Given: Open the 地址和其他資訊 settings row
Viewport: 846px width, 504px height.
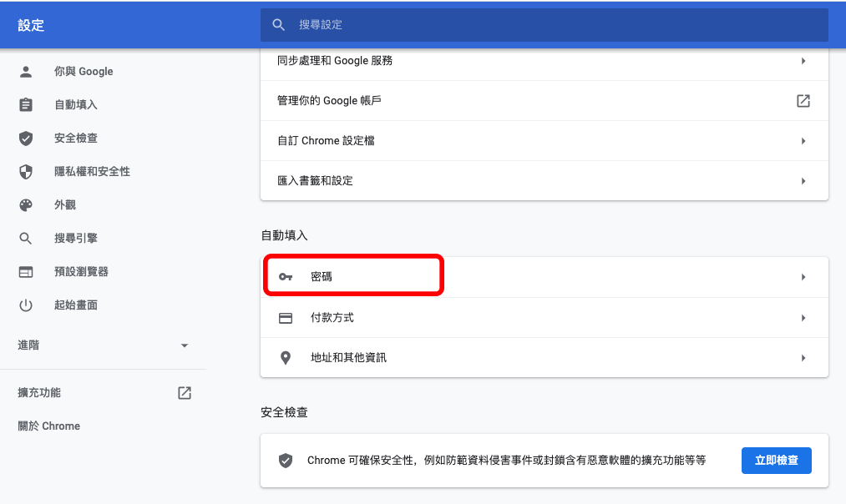Looking at the screenshot, I should click(x=545, y=358).
